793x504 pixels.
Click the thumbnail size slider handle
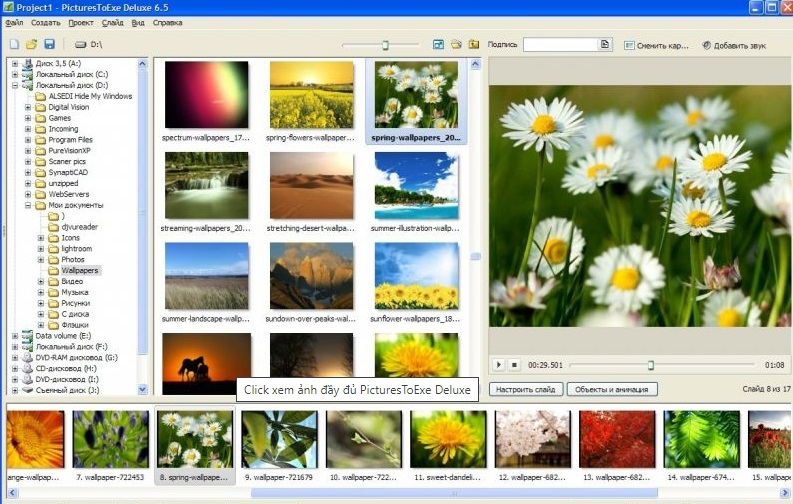click(x=385, y=45)
